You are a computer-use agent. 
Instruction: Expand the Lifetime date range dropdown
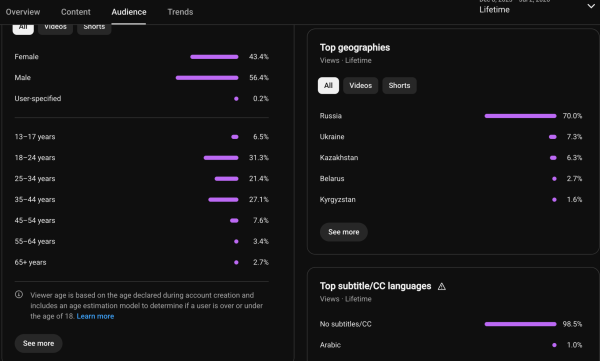(591, 6)
